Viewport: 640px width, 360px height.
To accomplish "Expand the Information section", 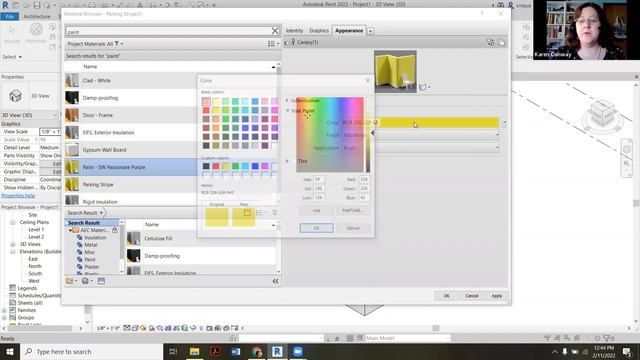I will (287, 100).
